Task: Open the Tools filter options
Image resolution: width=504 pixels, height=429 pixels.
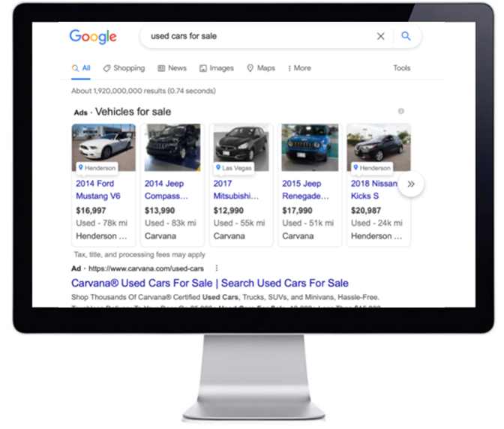Action: [x=402, y=68]
